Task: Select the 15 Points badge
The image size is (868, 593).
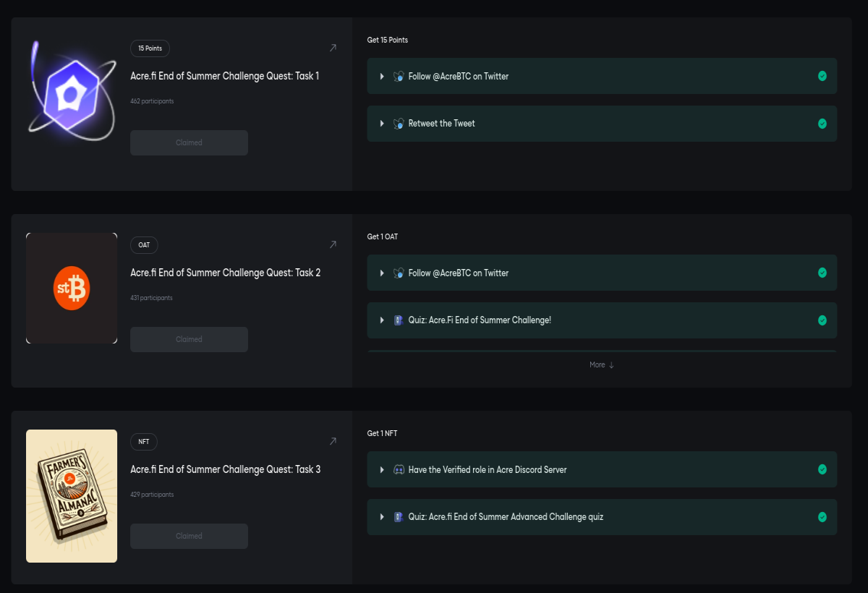Action: [150, 48]
